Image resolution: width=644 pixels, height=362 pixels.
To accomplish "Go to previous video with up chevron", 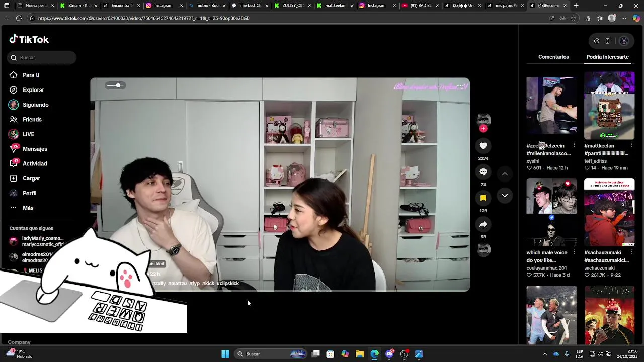I will pos(505,174).
